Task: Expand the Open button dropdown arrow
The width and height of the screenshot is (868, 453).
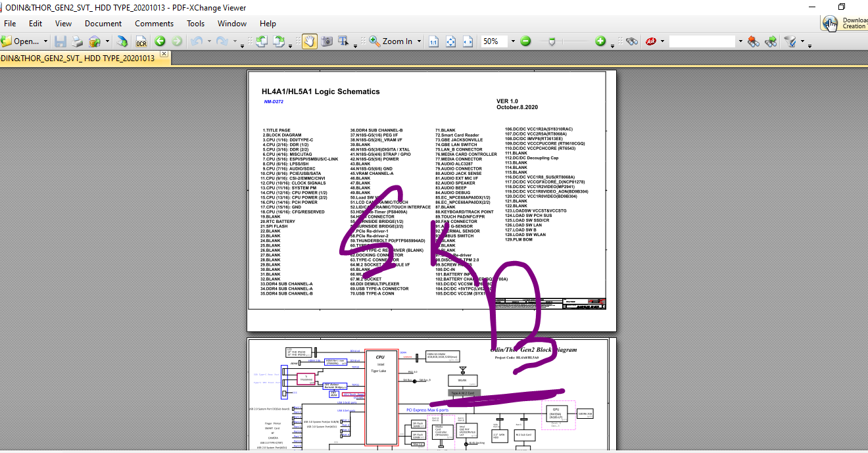Action: pos(45,41)
